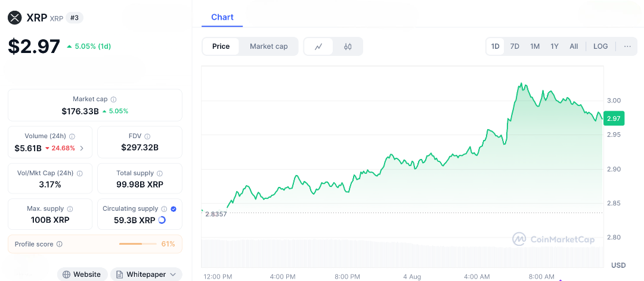This screenshot has width=644, height=281.
Task: Open the chart more options ellipsis
Action: pos(627,46)
